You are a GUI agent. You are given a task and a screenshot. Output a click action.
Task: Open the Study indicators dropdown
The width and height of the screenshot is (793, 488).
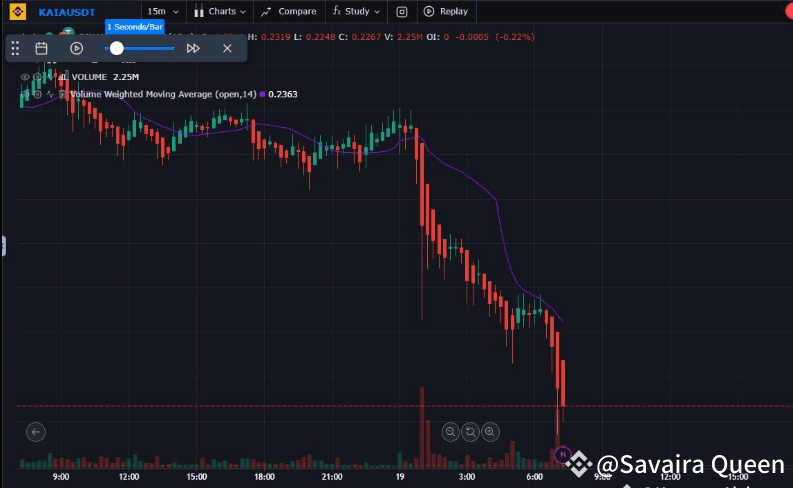coord(357,12)
